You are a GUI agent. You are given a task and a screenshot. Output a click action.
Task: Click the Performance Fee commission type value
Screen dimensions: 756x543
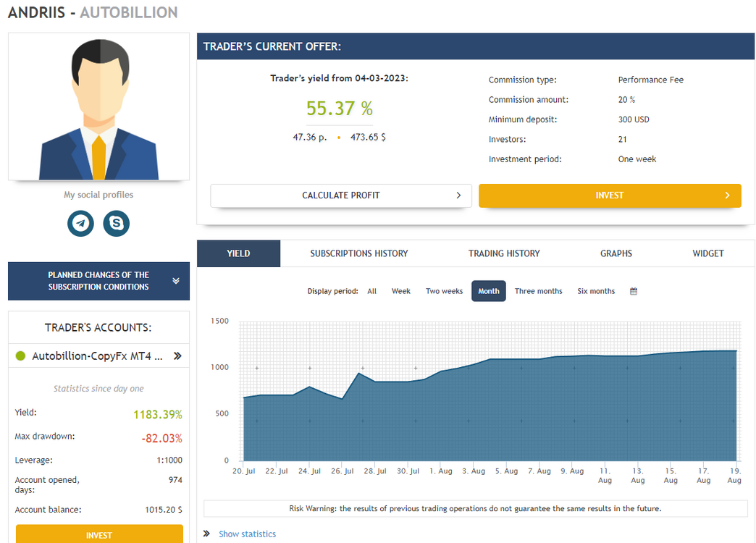point(651,80)
